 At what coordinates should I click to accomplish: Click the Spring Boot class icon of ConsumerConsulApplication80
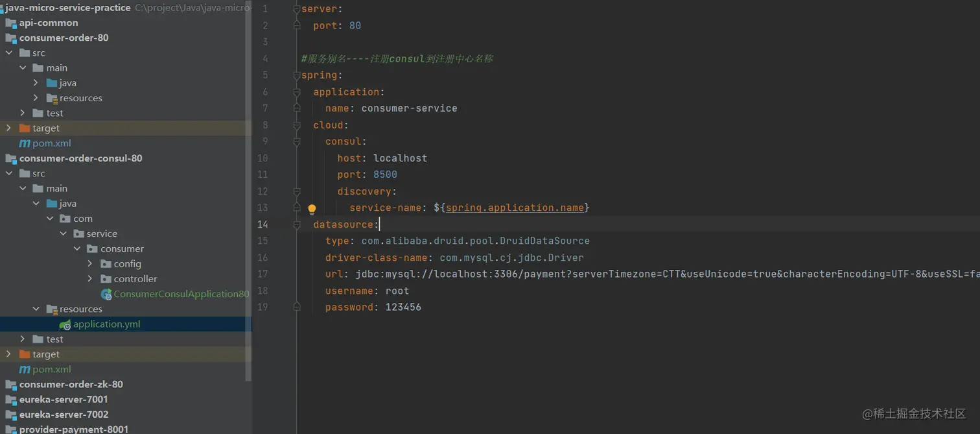pos(107,294)
